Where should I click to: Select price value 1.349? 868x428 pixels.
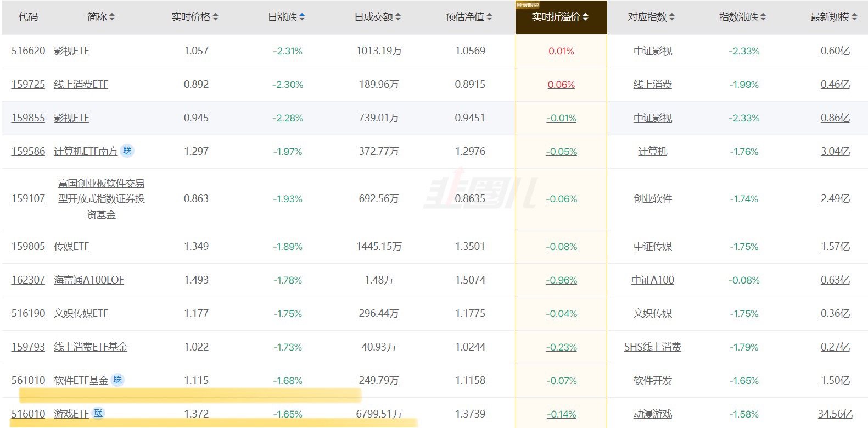[x=196, y=247]
